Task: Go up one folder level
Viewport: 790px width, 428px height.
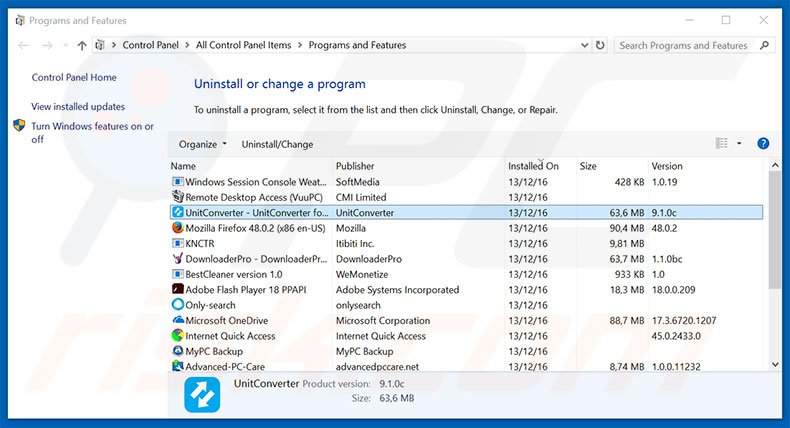Action: point(82,45)
